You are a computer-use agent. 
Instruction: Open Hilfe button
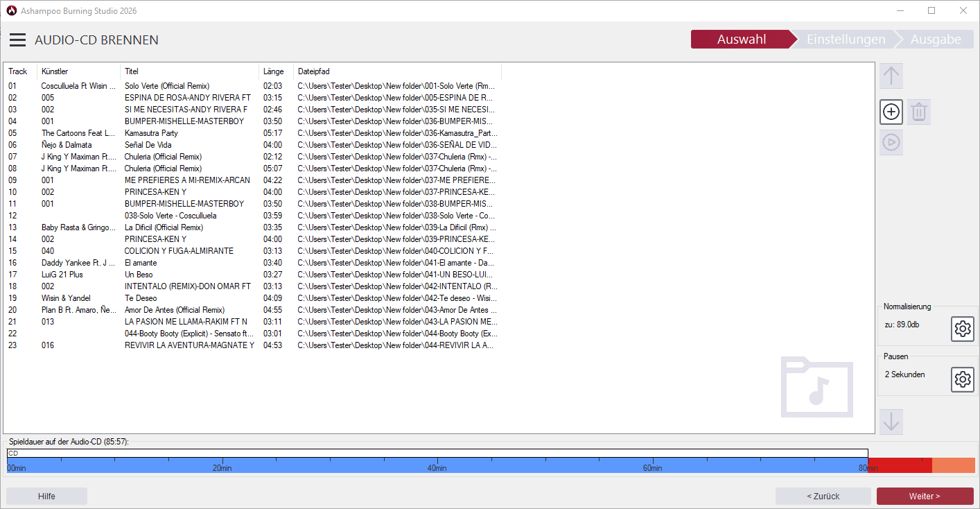point(46,497)
